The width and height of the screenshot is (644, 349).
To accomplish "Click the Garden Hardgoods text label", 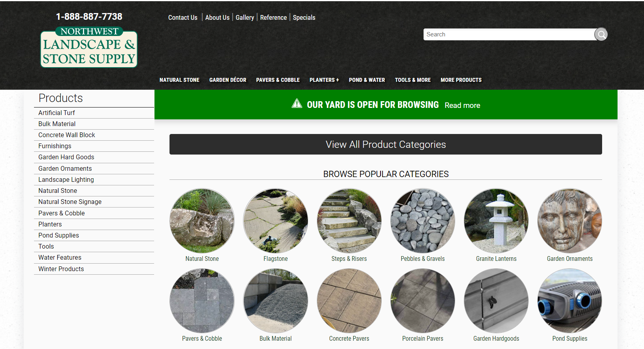I will [x=496, y=339].
